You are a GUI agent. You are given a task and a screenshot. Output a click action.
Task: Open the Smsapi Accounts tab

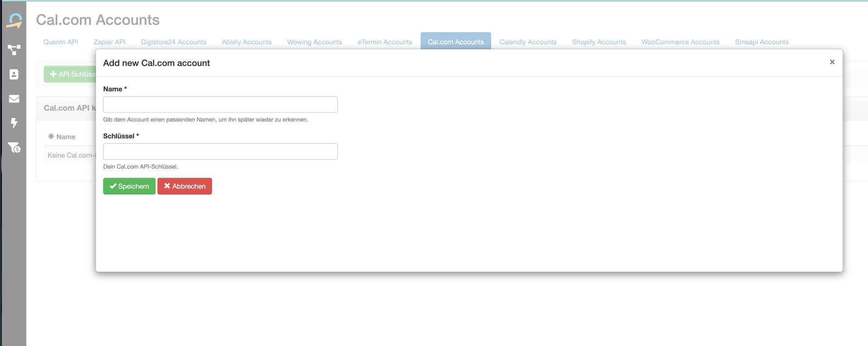point(761,42)
